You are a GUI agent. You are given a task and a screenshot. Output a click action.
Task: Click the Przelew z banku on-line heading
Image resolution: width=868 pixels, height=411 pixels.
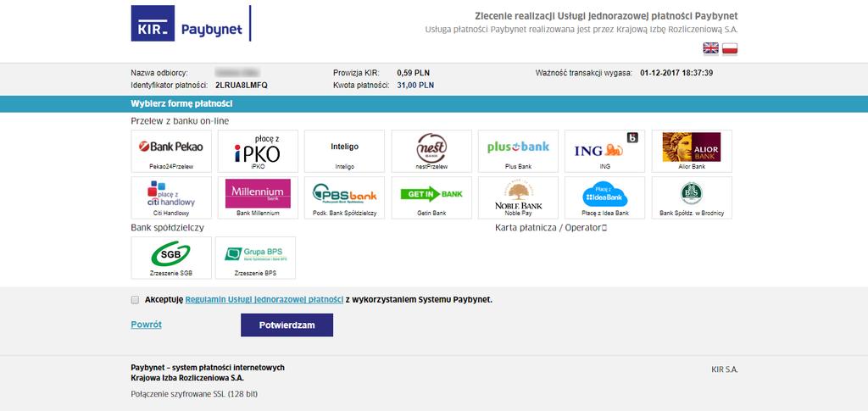tap(180, 120)
